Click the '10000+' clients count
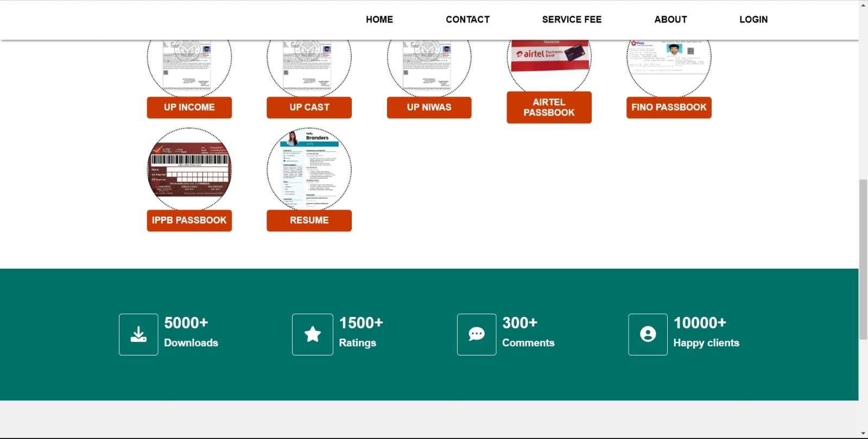868x439 pixels. pyautogui.click(x=700, y=323)
